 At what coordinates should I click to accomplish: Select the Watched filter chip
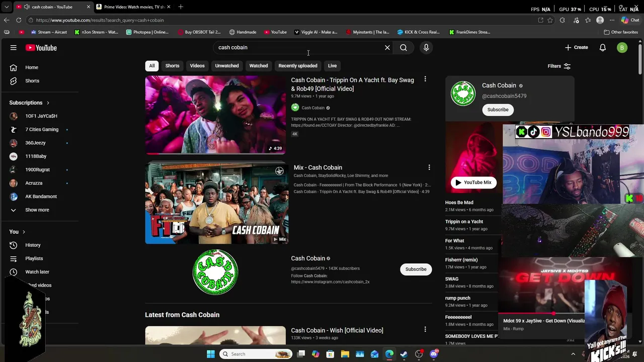(259, 66)
